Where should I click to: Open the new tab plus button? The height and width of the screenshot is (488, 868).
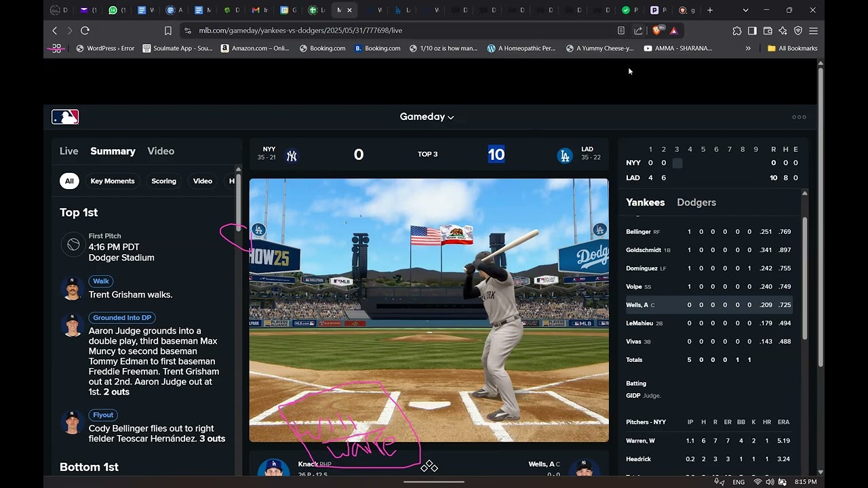click(710, 10)
